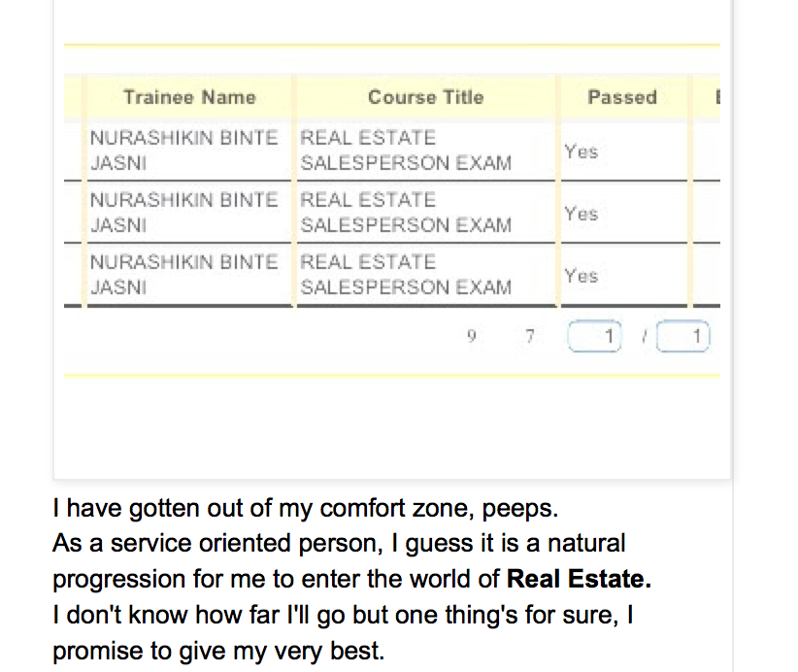Click the "7" previous-page pagination glyph
The width and height of the screenshot is (798, 672).
point(530,336)
